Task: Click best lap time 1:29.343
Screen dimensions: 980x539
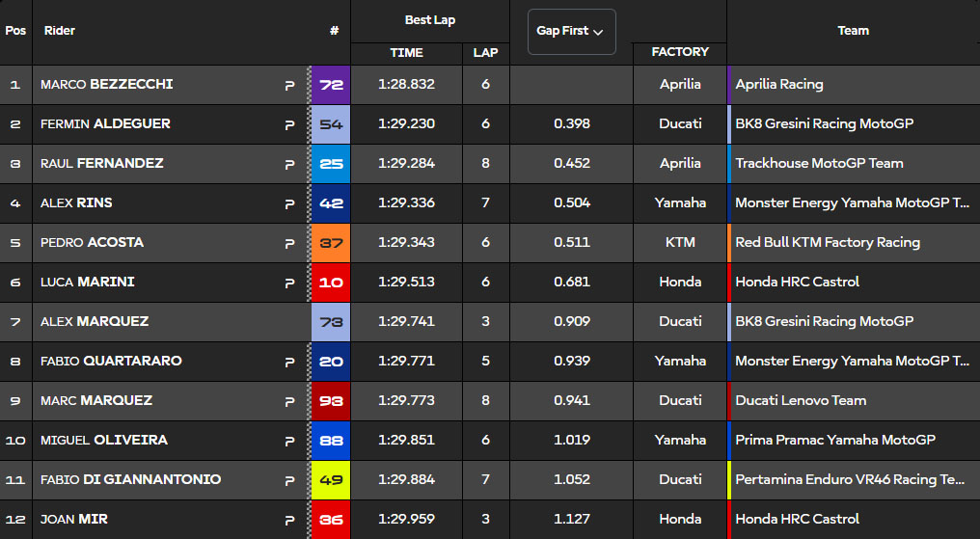Action: pyautogui.click(x=406, y=242)
